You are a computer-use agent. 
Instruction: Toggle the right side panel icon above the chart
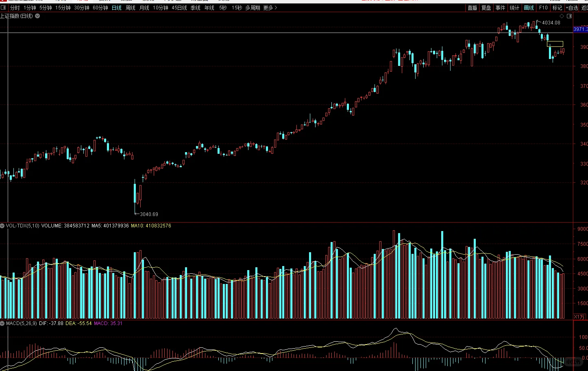569,16
